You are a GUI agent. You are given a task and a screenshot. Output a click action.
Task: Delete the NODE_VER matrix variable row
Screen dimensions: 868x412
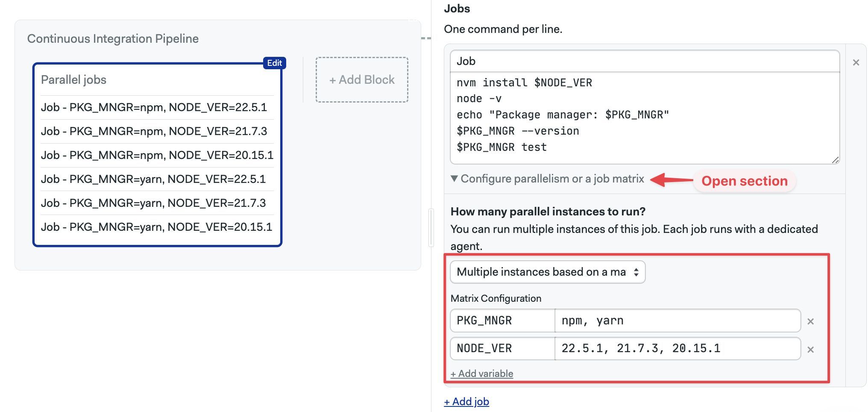pos(810,350)
